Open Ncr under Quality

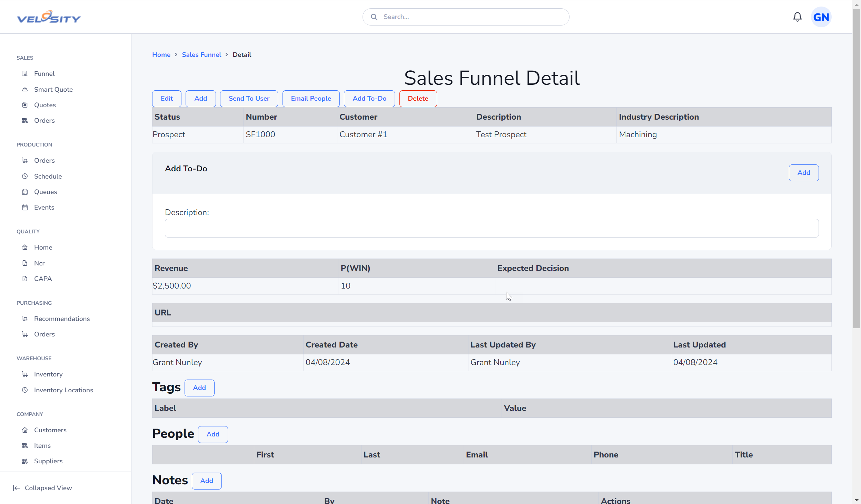click(39, 263)
